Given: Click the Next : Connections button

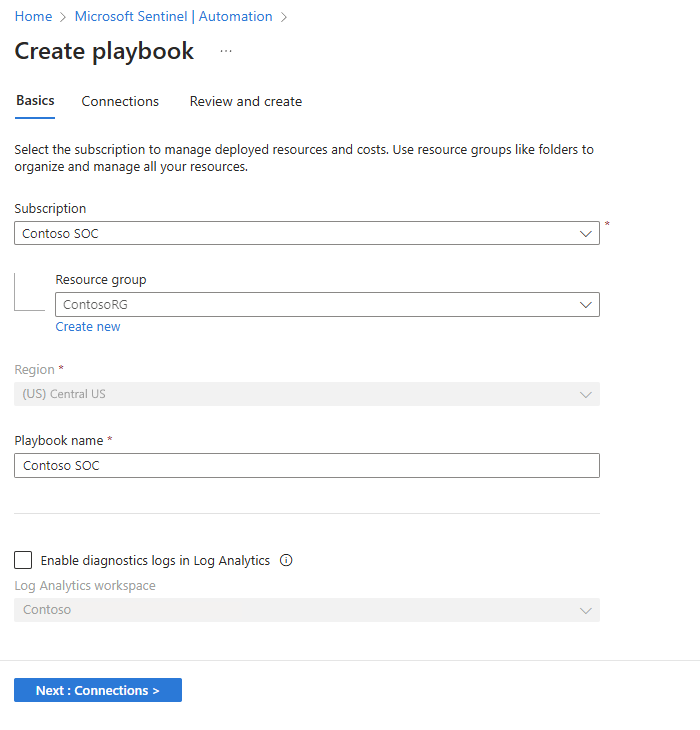Looking at the screenshot, I should pyautogui.click(x=98, y=690).
